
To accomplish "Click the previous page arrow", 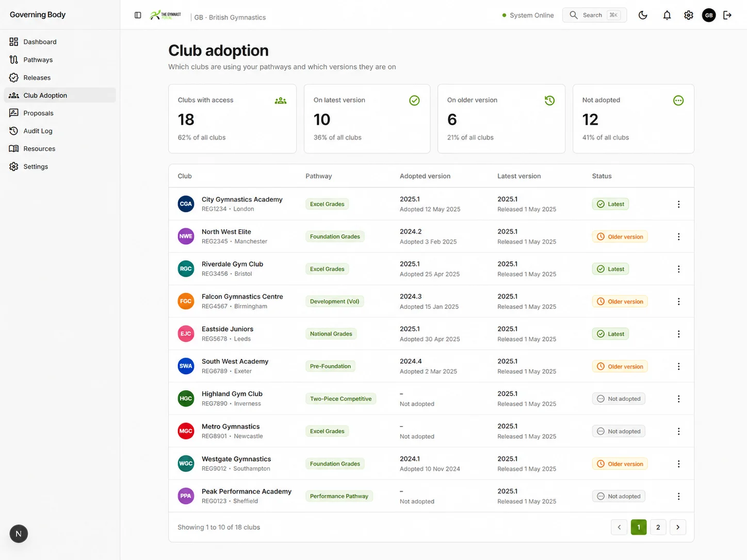I will click(x=619, y=527).
